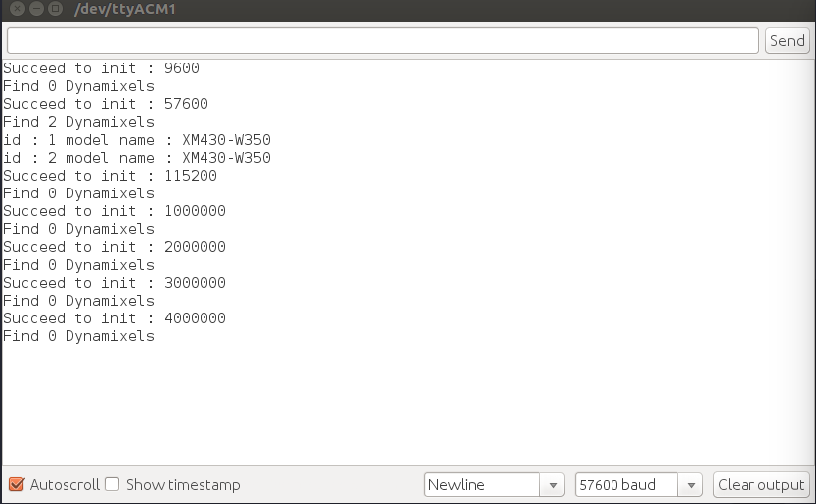The image size is (816, 504).
Task: Open the Newline line-ending dropdown
Action: point(494,485)
